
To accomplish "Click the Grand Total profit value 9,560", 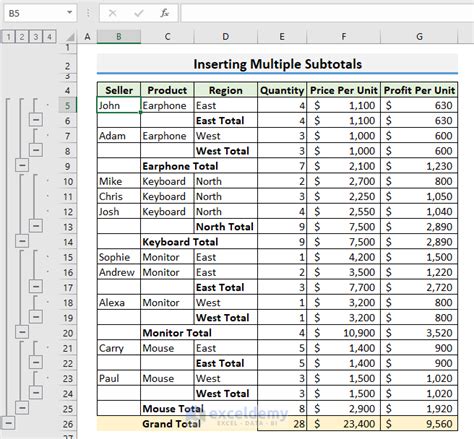I will coord(419,424).
